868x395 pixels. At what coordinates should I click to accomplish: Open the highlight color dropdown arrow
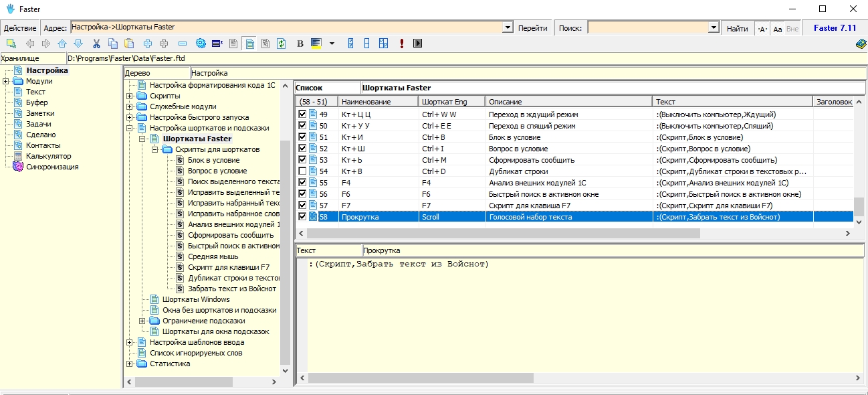(x=332, y=44)
